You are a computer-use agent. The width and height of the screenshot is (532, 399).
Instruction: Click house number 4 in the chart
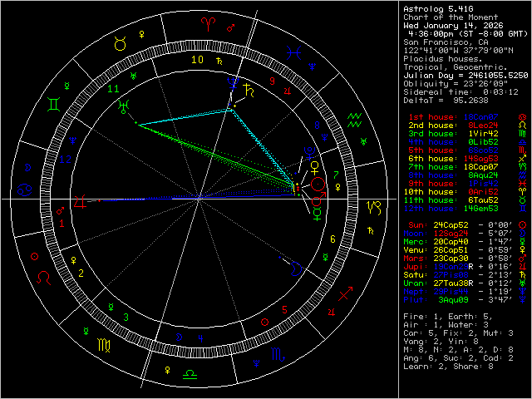click(200, 338)
